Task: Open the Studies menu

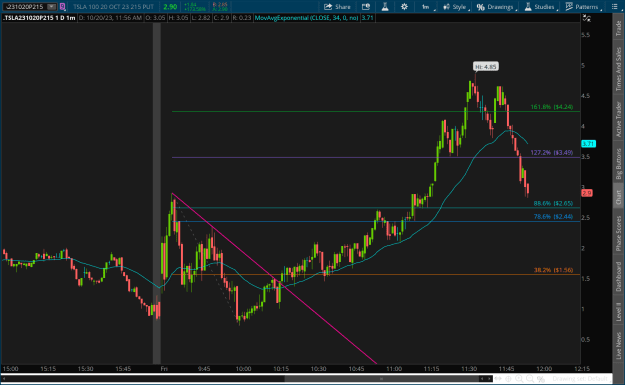Action: (540, 7)
